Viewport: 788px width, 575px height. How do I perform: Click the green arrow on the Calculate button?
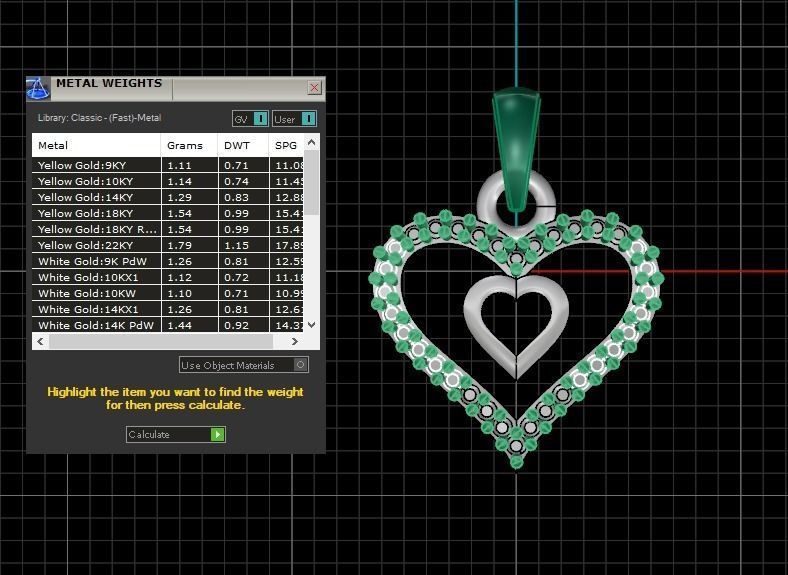pyautogui.click(x=218, y=434)
